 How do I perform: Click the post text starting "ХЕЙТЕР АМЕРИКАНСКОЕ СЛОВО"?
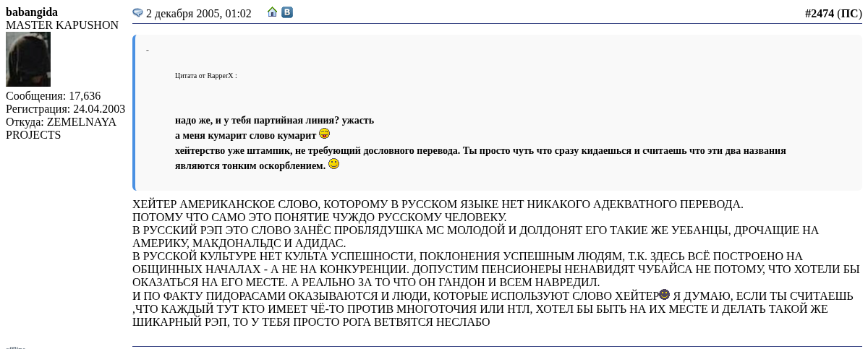438,204
